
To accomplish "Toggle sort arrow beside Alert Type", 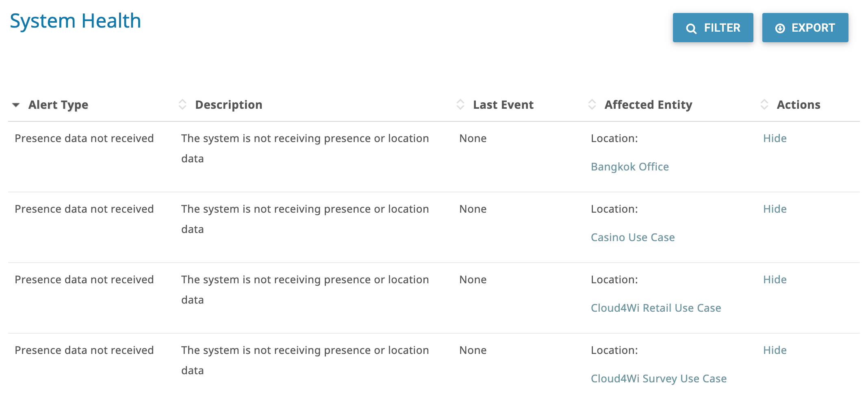I will 16,105.
